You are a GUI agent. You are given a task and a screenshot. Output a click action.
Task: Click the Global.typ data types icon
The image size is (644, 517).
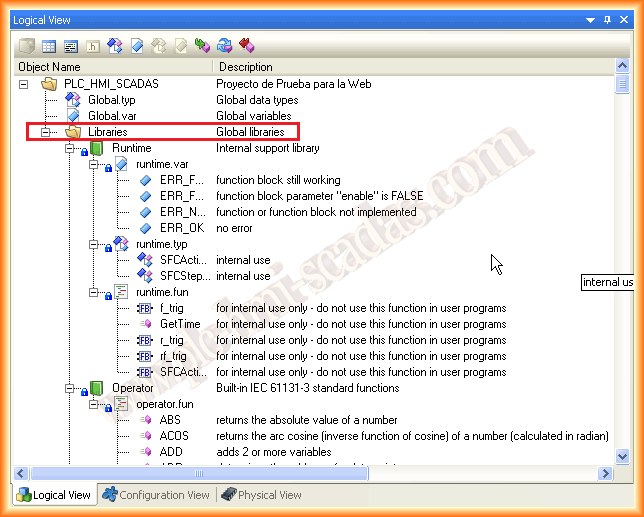[x=72, y=100]
